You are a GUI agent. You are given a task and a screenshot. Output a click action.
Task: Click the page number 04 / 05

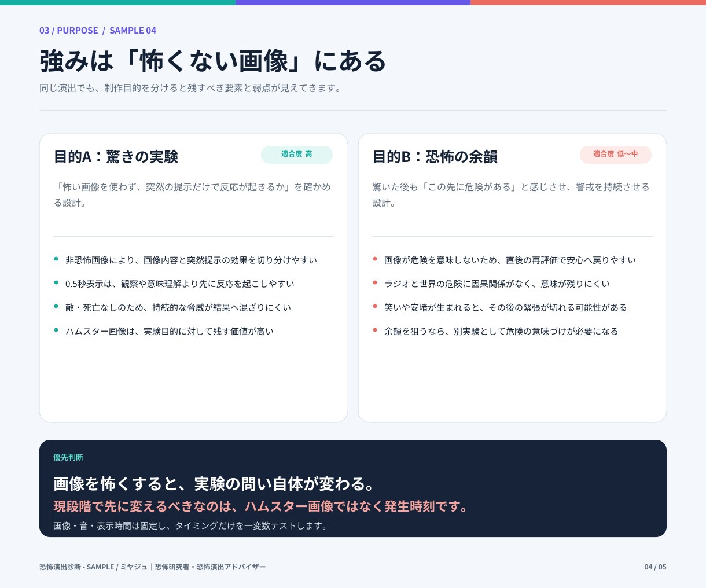pos(656,567)
